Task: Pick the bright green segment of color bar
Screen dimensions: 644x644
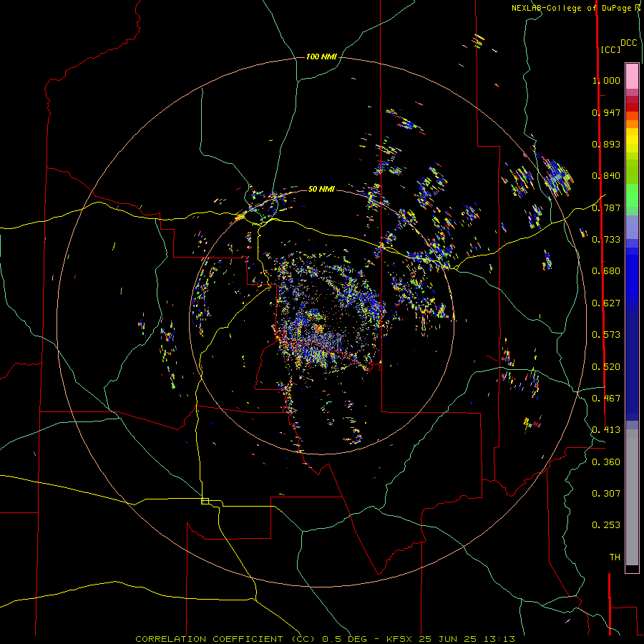Action: click(x=632, y=195)
